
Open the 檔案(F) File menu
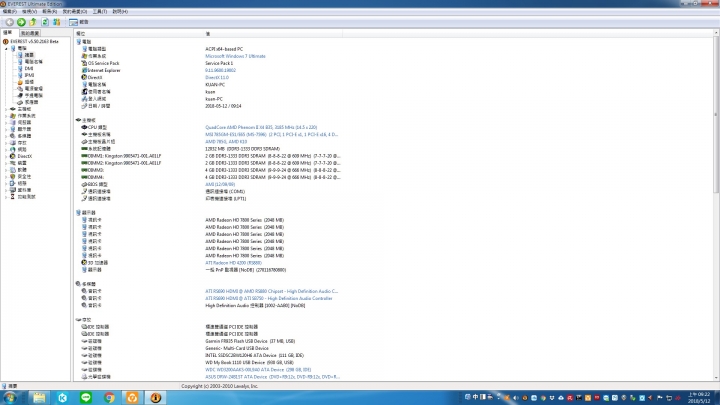(10, 11)
